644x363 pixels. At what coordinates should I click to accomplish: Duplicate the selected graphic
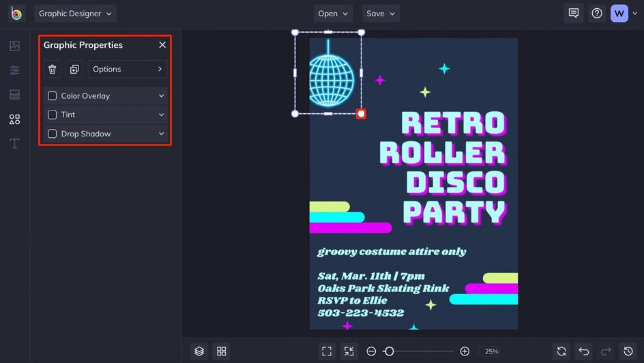[x=74, y=69]
